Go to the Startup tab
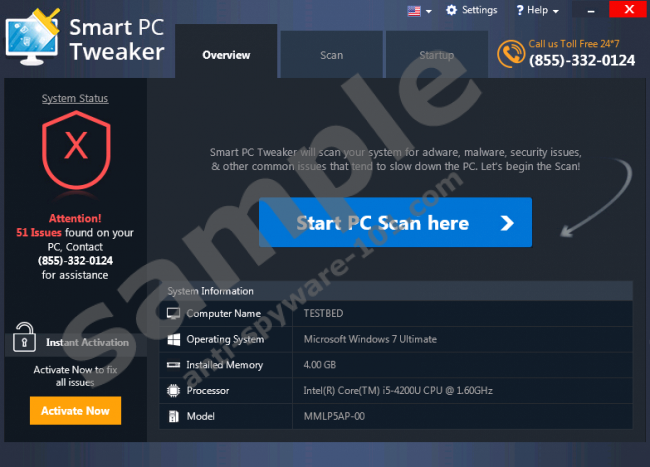Screen dimensions: 650x467 pyautogui.click(x=436, y=55)
